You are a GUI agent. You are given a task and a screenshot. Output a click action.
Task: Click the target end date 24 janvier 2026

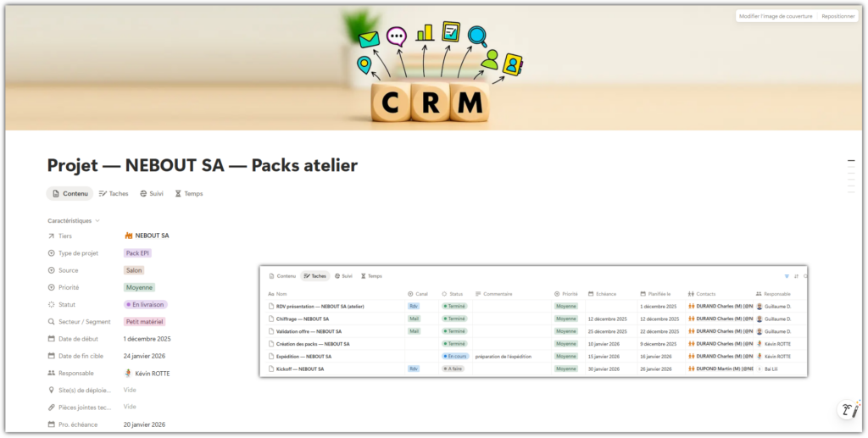[144, 356]
